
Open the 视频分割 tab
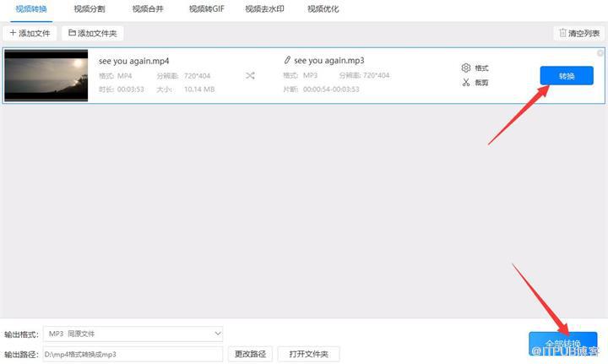pos(90,9)
